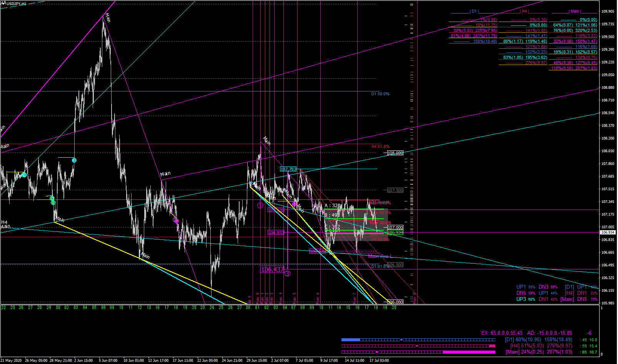Click the 61%(4.86) table value
The height and width of the screenshot is (364, 618).
coord(461,36)
